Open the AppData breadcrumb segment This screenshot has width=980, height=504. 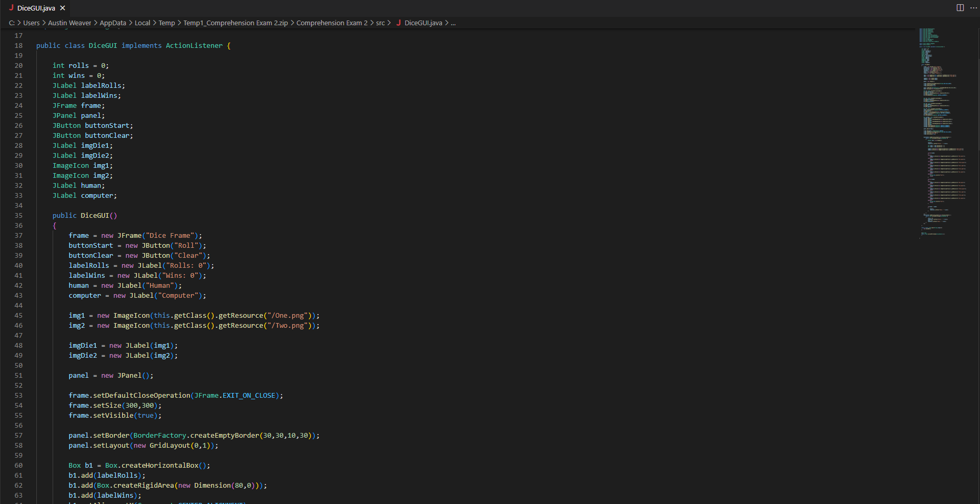click(x=113, y=23)
